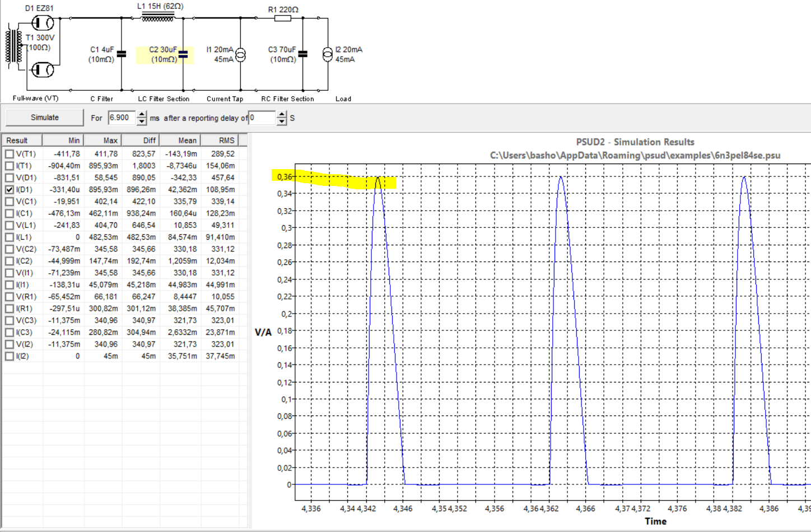Screen dimensions: 811x532
Task: Enable the V(I1) trace checkbox
Action: pyautogui.click(x=10, y=273)
